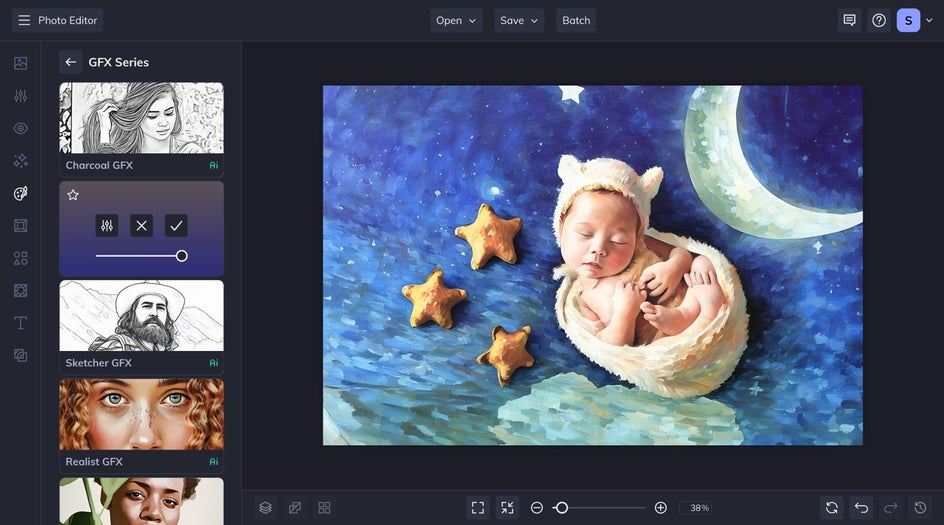This screenshot has width=944, height=525.
Task: Open the Layers panel icon
Action: click(x=266, y=508)
